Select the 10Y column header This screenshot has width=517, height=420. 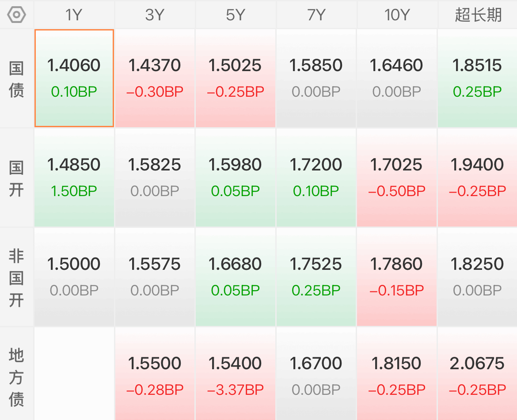tap(397, 15)
